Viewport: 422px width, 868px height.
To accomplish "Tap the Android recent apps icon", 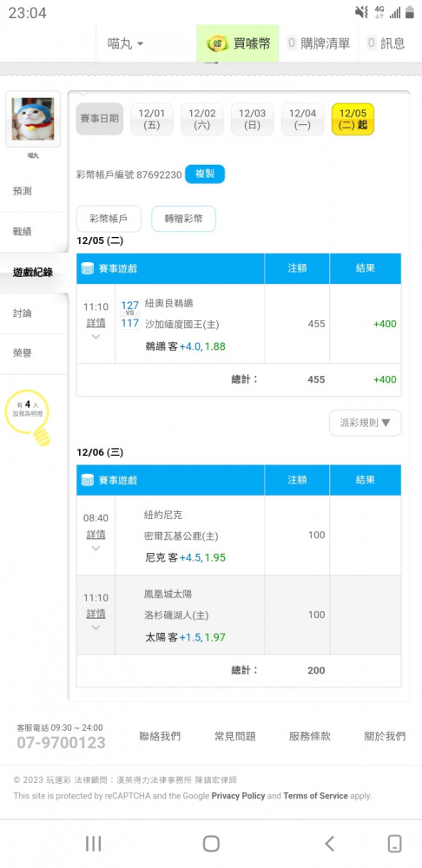I will click(x=93, y=844).
